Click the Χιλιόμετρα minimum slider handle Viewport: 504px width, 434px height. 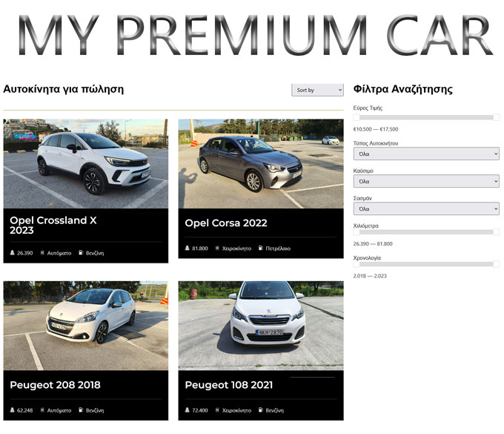point(357,232)
